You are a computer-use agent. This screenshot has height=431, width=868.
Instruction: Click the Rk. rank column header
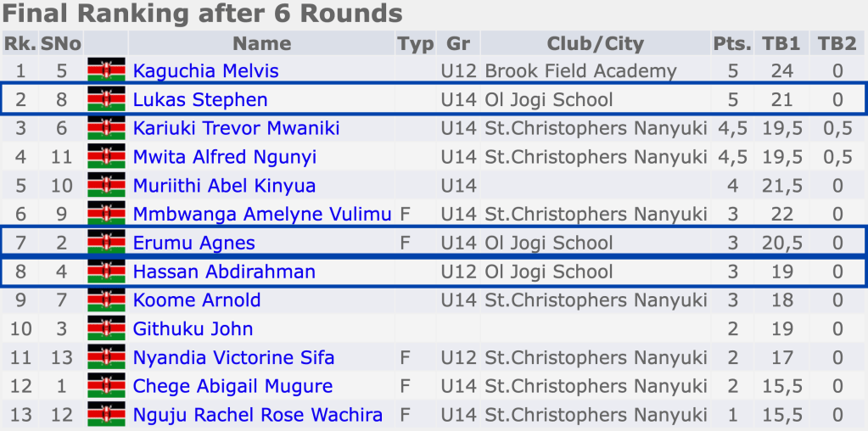[20, 43]
